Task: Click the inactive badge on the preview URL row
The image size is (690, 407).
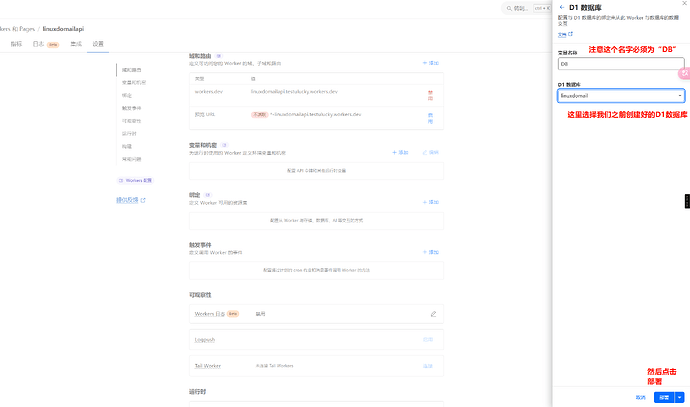Action: (260, 114)
